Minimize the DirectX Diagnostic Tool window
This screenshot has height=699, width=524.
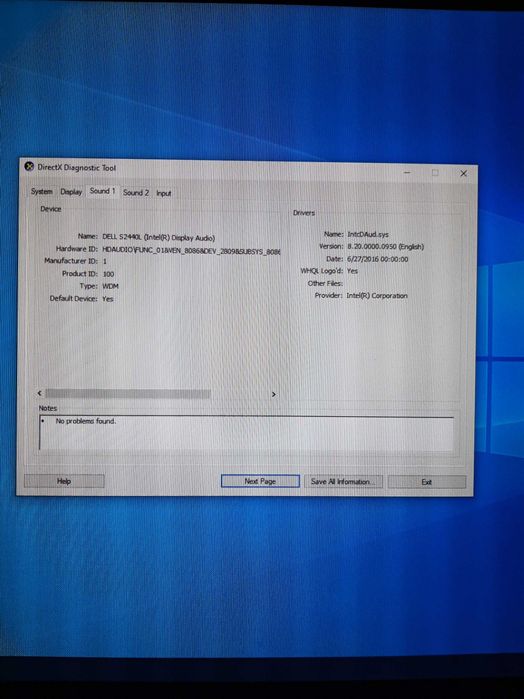[x=407, y=173]
